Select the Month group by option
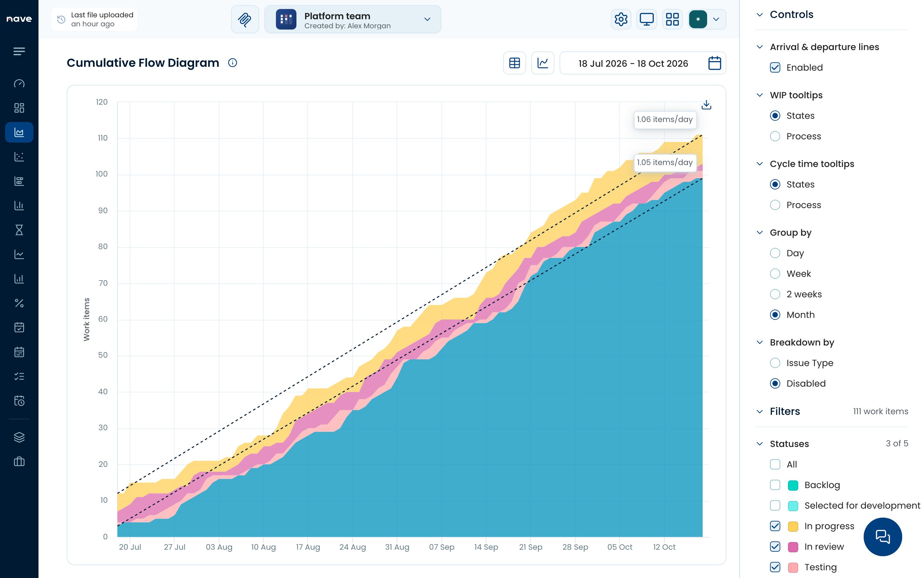The width and height of the screenshot is (924, 578). [x=775, y=315]
